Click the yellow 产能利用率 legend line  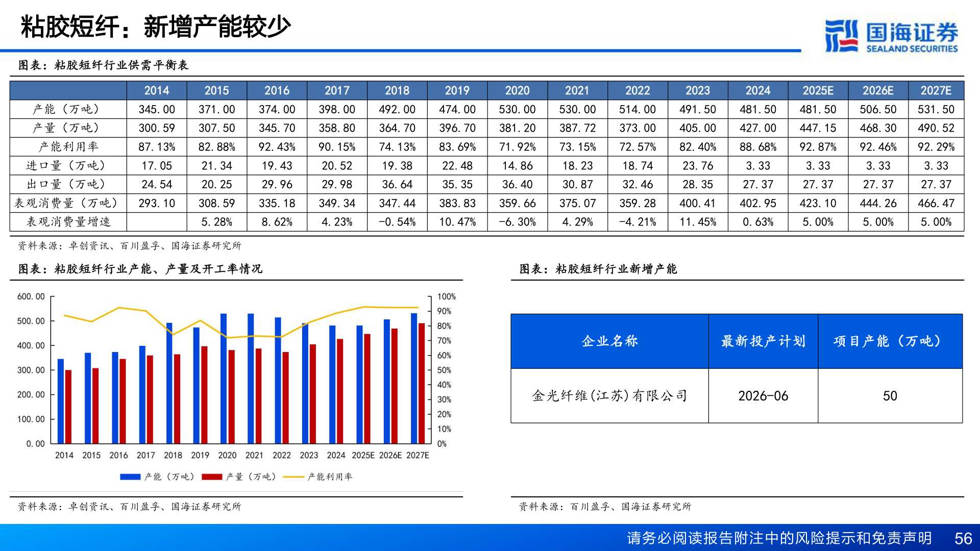coord(293,477)
